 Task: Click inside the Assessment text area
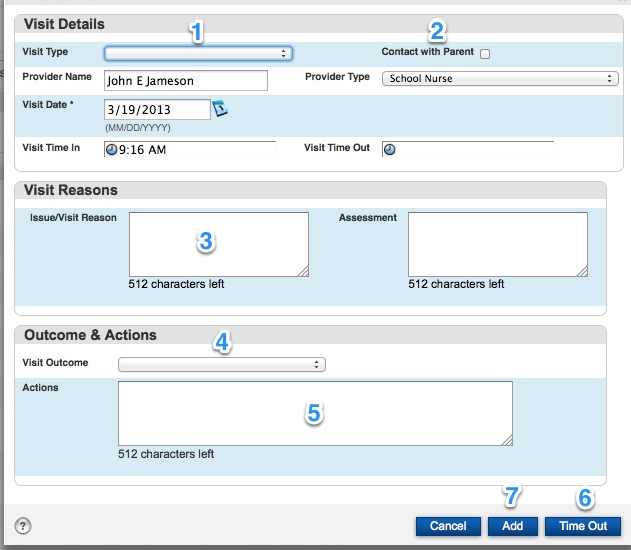coord(497,244)
